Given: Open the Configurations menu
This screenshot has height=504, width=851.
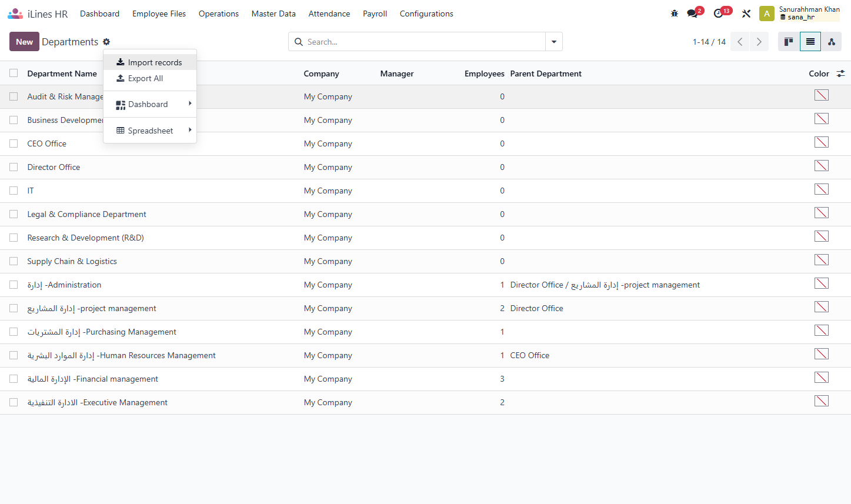Looking at the screenshot, I should pos(426,14).
